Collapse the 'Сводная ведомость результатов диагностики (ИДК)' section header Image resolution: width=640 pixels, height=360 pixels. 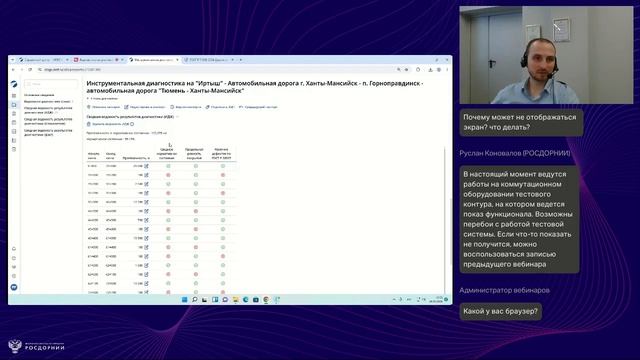177,117
